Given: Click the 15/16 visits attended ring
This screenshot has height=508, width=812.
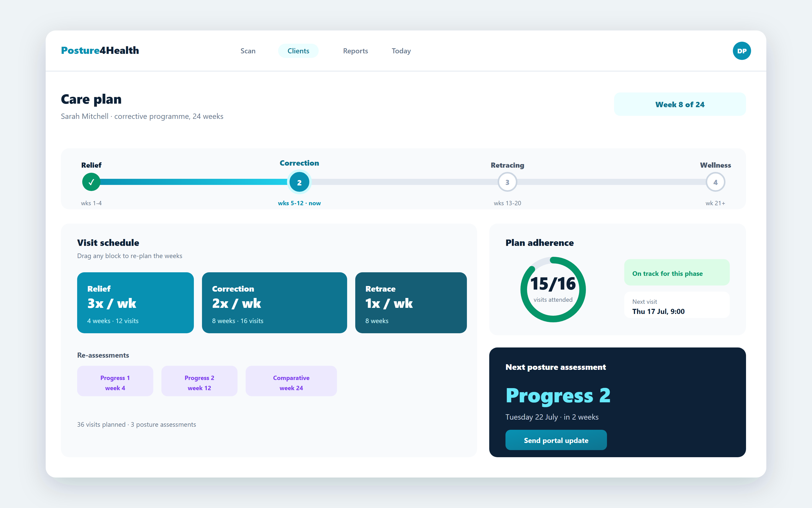Looking at the screenshot, I should point(553,290).
